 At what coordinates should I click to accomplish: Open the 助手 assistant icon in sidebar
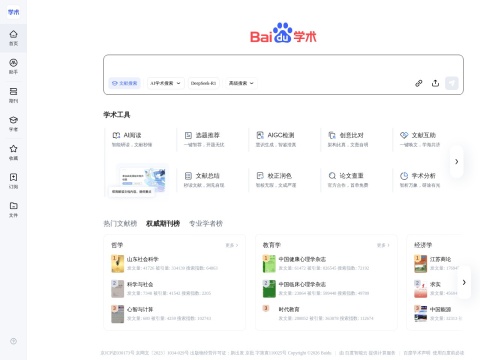click(13, 66)
